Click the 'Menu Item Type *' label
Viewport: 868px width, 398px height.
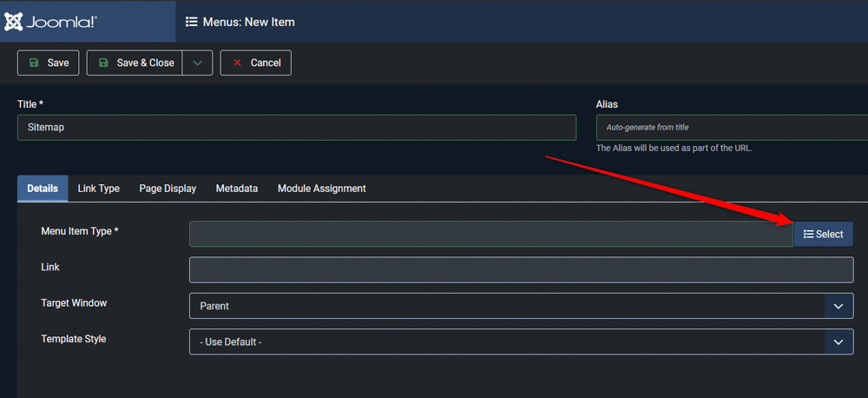point(80,231)
